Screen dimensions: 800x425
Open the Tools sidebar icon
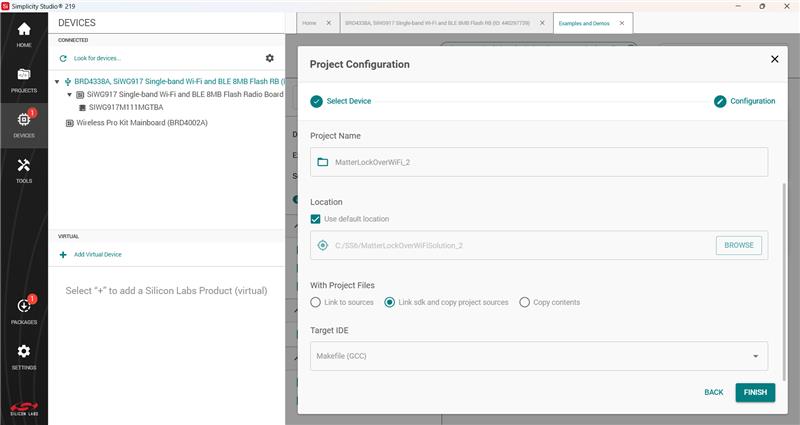[24, 170]
